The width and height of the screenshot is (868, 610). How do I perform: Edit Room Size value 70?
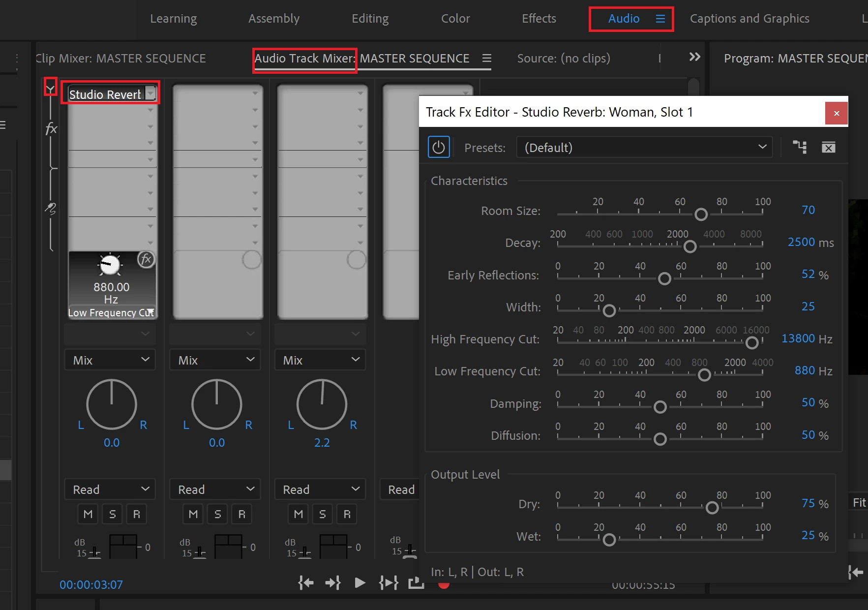[808, 210]
